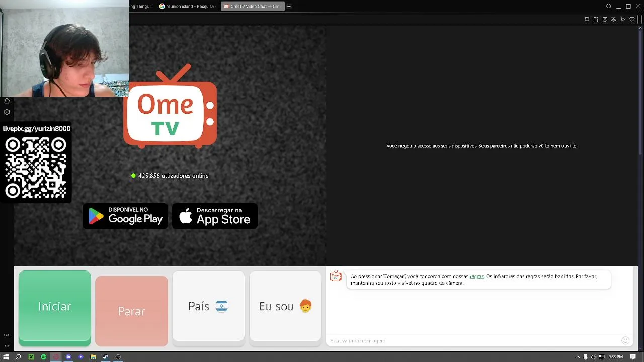The width and height of the screenshot is (644, 362).
Task: Open Spotify from the taskbar
Action: click(43, 357)
